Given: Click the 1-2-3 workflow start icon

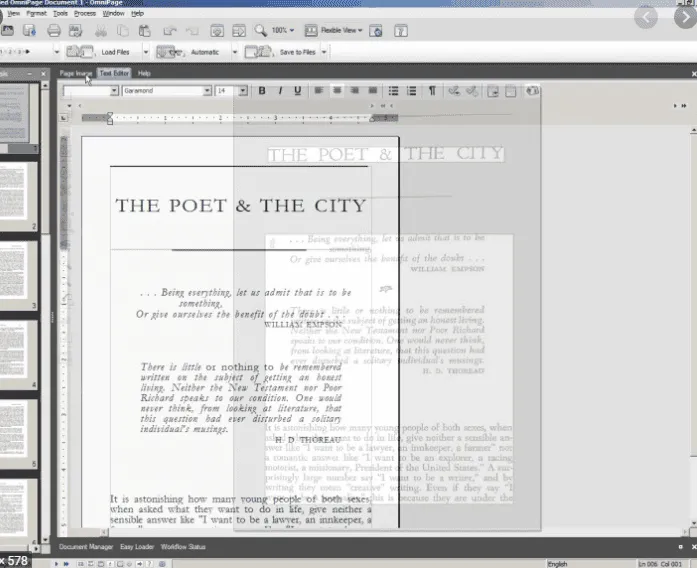Looking at the screenshot, I should coord(16,52).
